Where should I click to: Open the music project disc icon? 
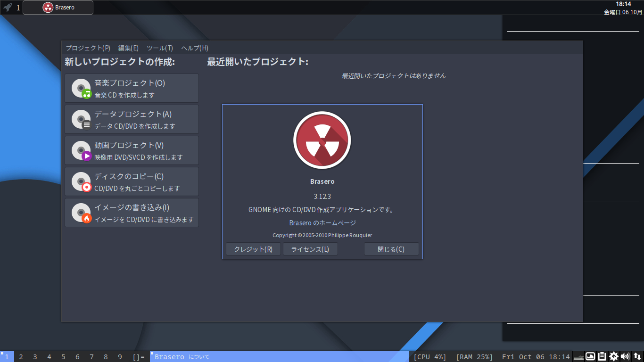point(81,88)
